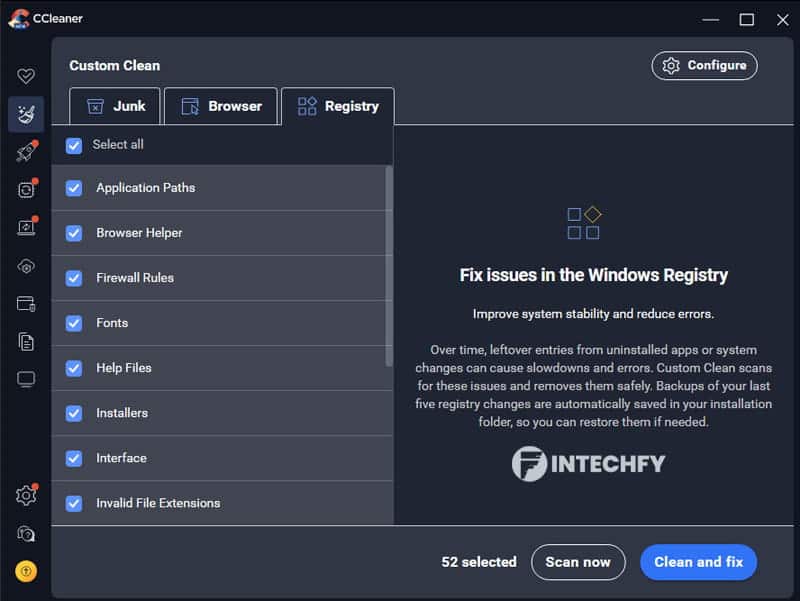Click the yellow upgrade arrow icon
The width and height of the screenshot is (800, 601).
[x=26, y=571]
